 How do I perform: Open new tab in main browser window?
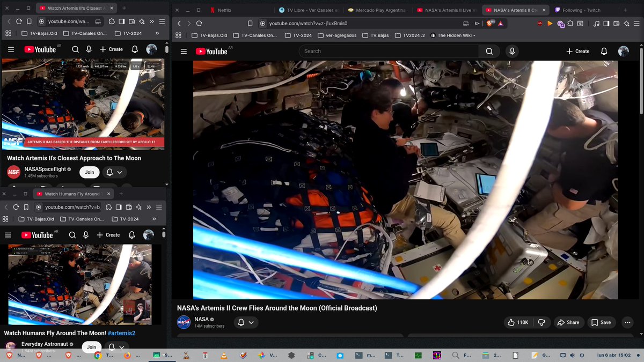625,10
